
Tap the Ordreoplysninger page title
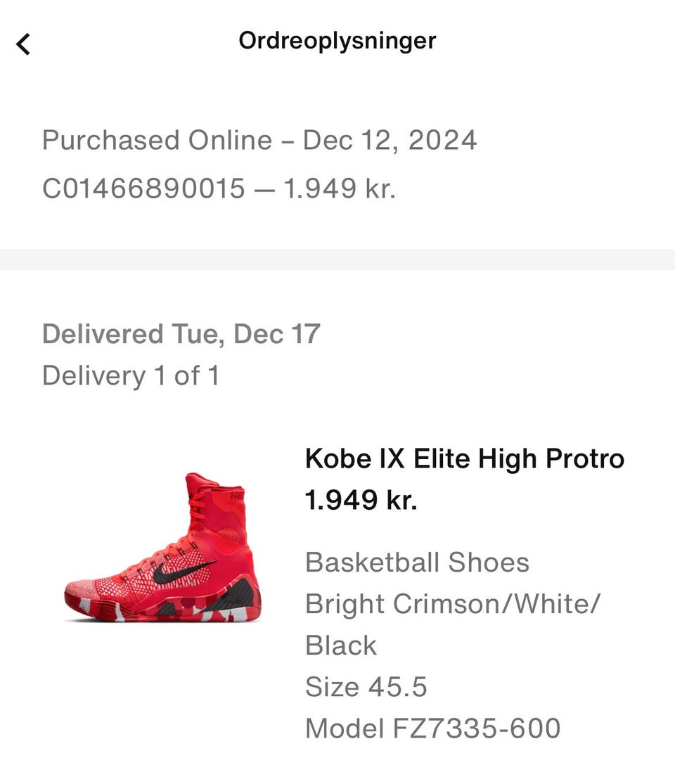pyautogui.click(x=337, y=41)
